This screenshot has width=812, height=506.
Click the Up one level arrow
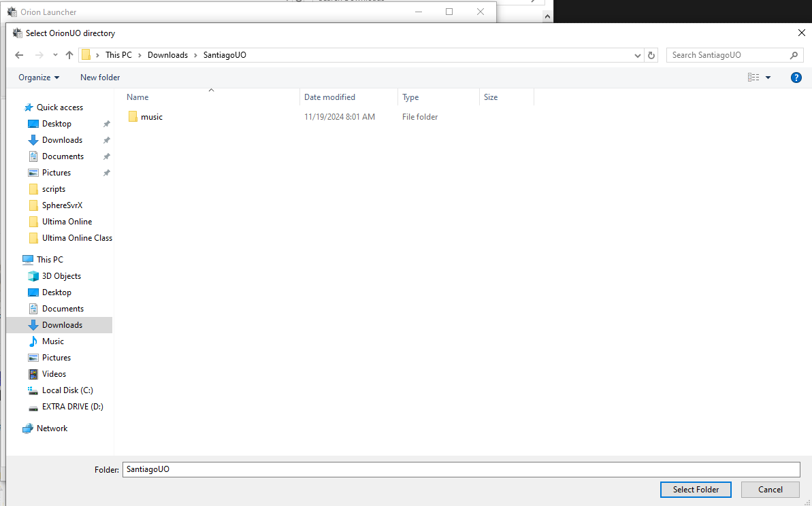[x=69, y=55]
